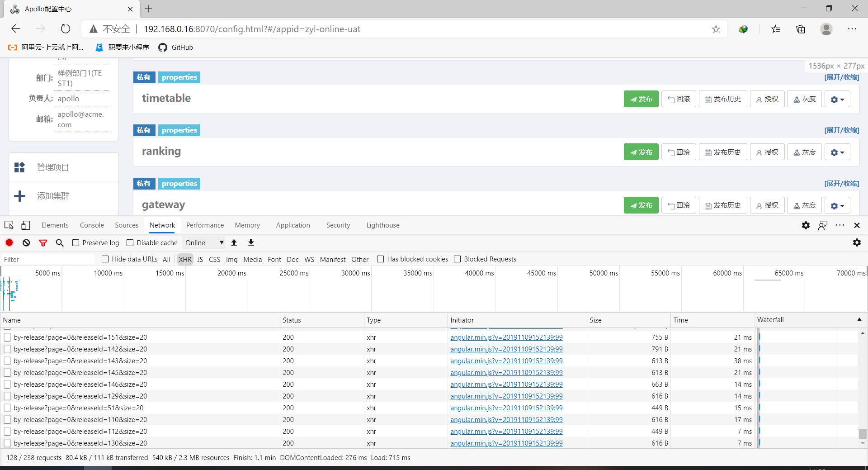Image resolution: width=868 pixels, height=470 pixels.
Task: Click the request list vertical scrollbar thumb
Action: (x=863, y=434)
